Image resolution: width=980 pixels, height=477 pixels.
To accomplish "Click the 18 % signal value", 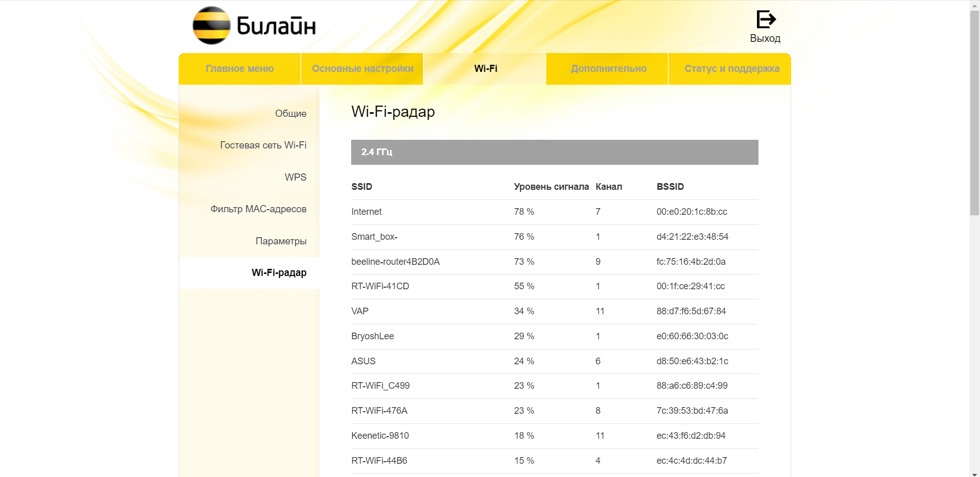I will (524, 436).
